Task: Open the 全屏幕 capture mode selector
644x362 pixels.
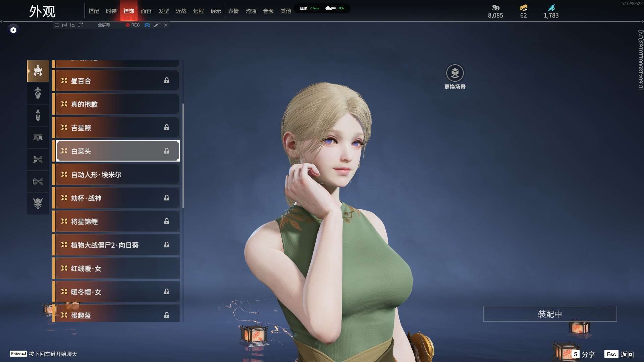Action: (x=104, y=25)
